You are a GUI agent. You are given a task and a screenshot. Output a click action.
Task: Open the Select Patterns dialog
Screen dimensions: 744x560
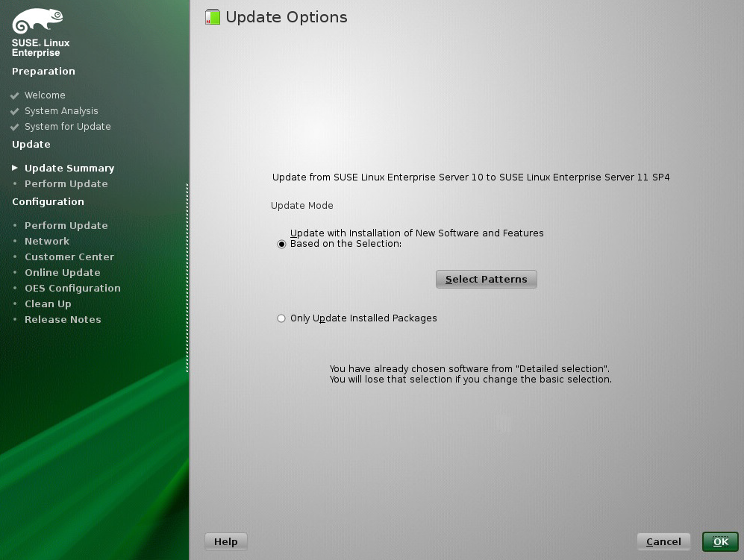[487, 280]
